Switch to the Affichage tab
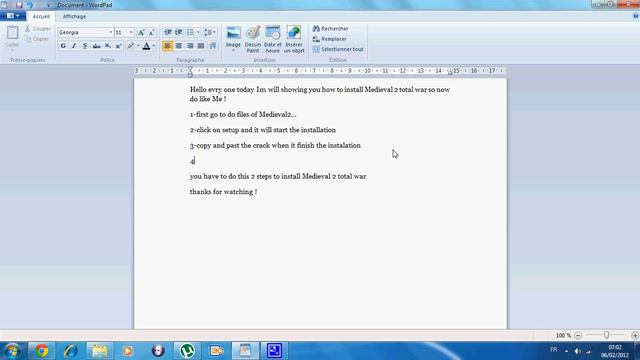This screenshot has width=640, height=360. [x=74, y=16]
